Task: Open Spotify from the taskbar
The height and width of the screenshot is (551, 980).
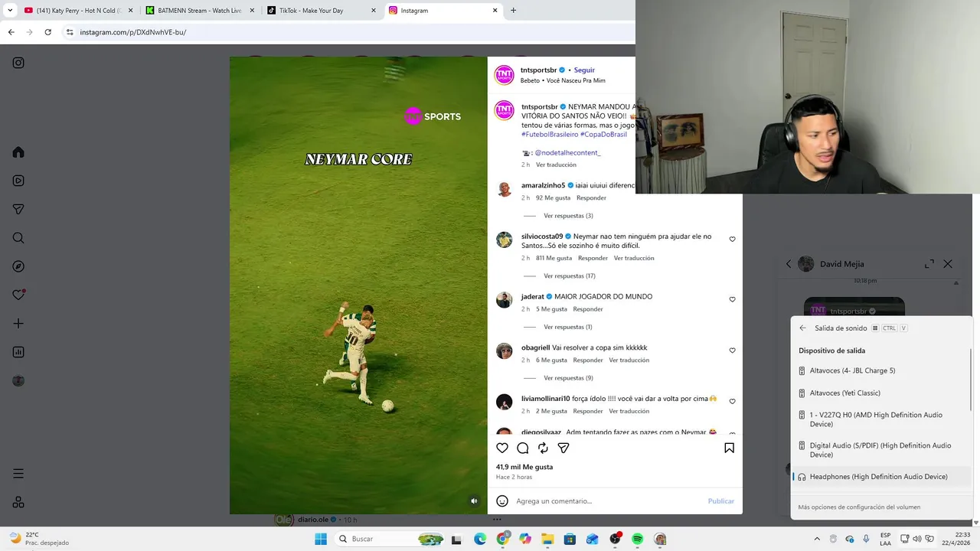Action: [638, 539]
